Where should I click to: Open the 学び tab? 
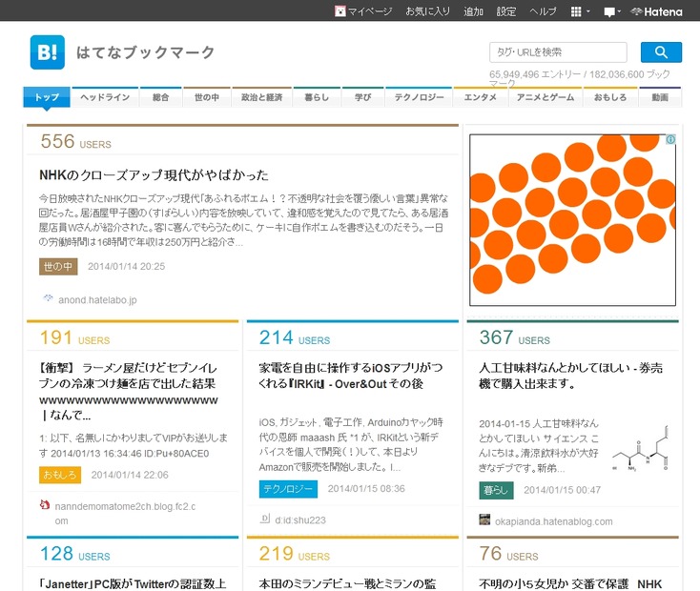[363, 97]
